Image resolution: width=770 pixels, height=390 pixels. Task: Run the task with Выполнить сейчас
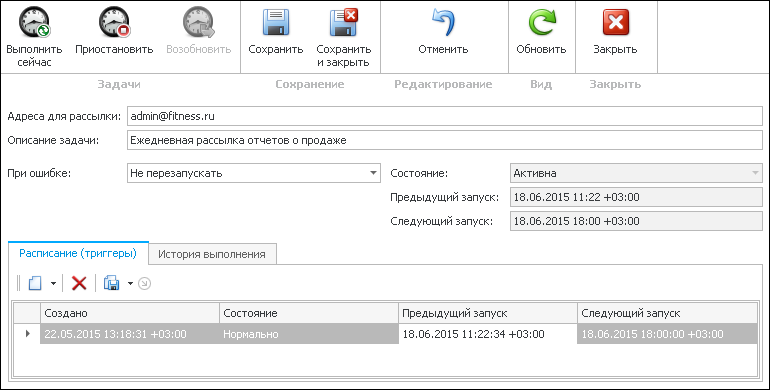pyautogui.click(x=34, y=37)
